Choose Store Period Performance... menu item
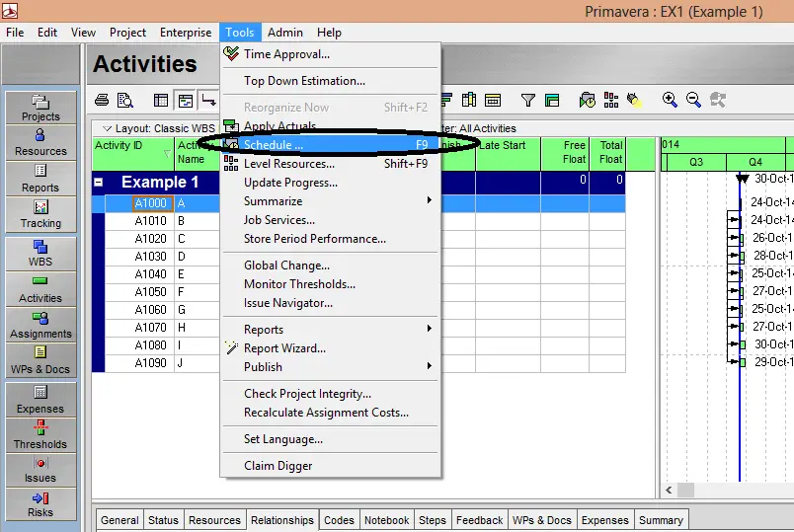794x532 pixels. (x=330, y=239)
